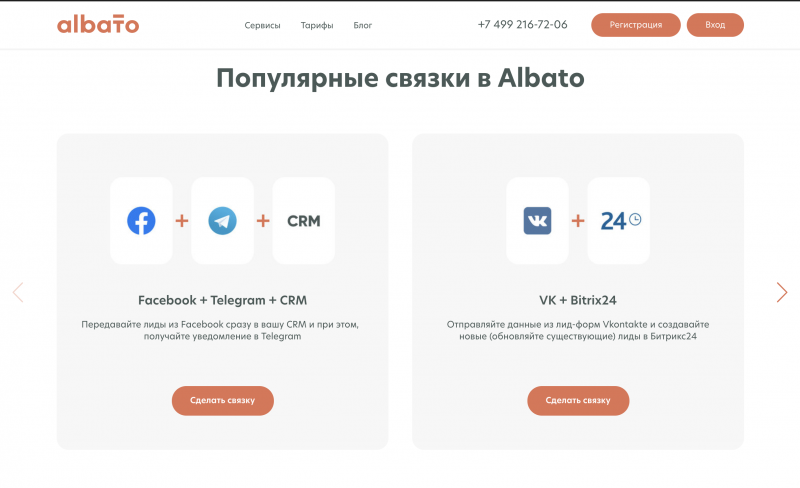Navigate to the Блог page

click(x=363, y=25)
